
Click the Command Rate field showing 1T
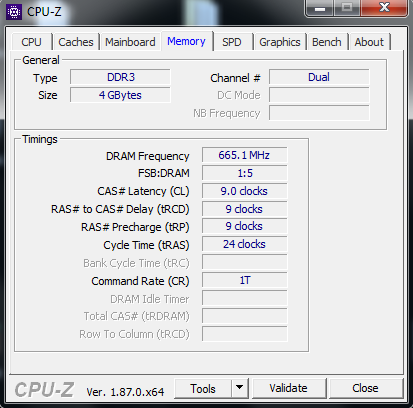pyautogui.click(x=244, y=280)
